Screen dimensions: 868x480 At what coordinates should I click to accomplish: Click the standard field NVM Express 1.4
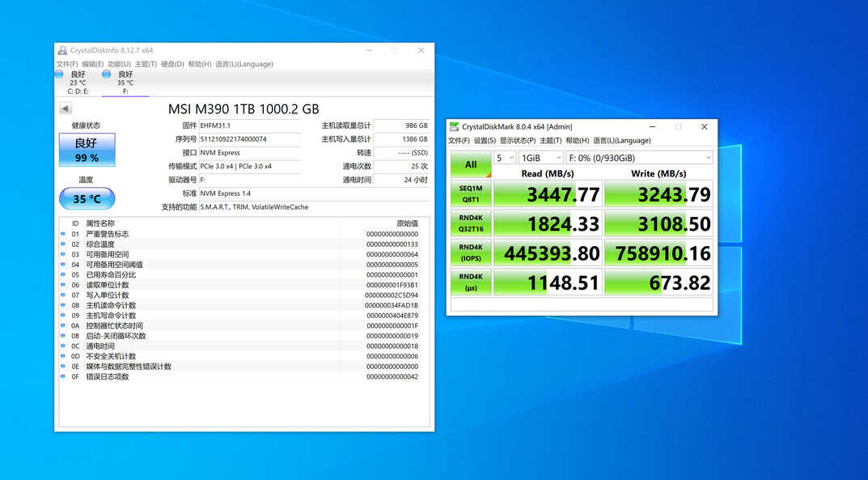point(314,193)
